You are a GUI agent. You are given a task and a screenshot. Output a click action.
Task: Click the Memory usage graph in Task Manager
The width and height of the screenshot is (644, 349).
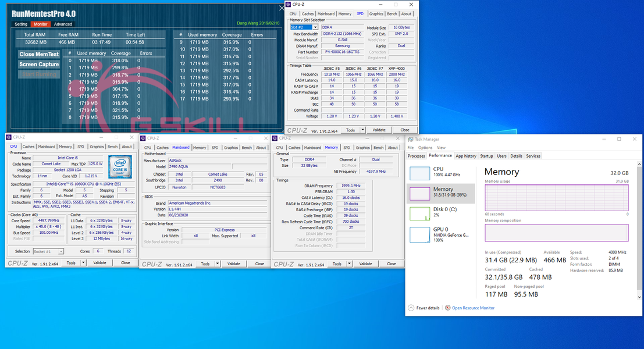(x=556, y=197)
